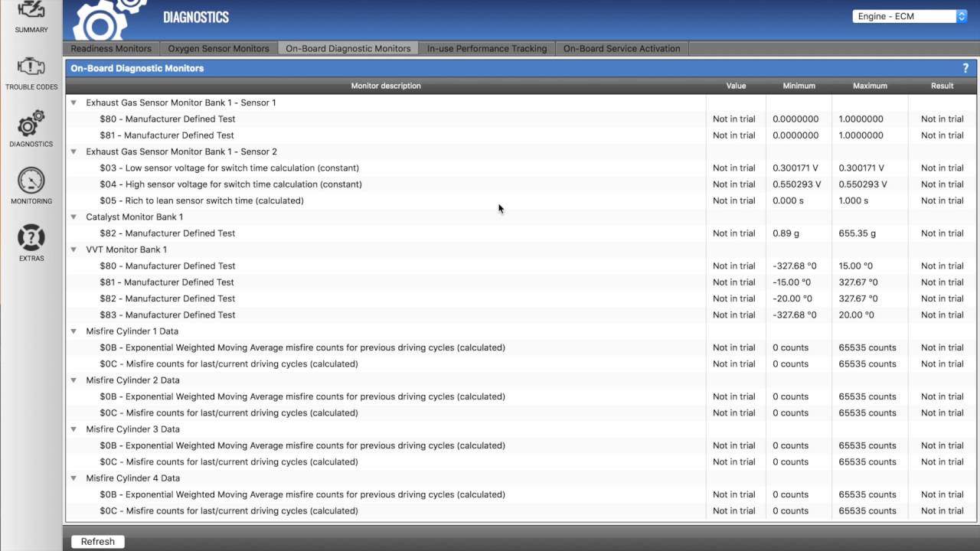This screenshot has width=980, height=551.
Task: Collapse the Catalyst Monitor Bank 1 group
Action: pyautogui.click(x=74, y=217)
